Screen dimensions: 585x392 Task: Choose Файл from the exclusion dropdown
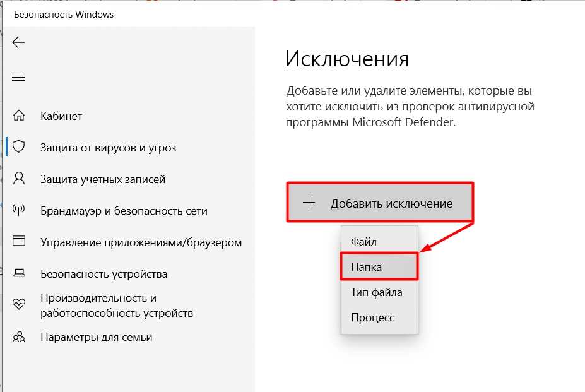tap(379, 242)
